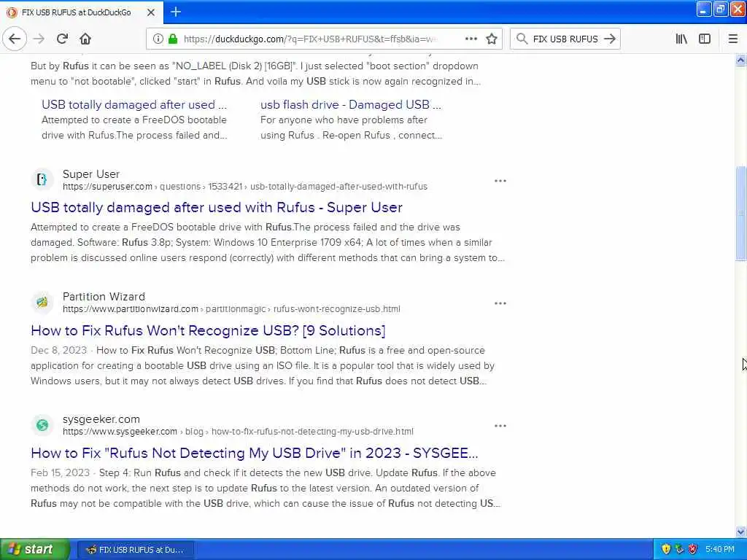Open more options for Super User result
The height and width of the screenshot is (560, 747).
point(500,181)
